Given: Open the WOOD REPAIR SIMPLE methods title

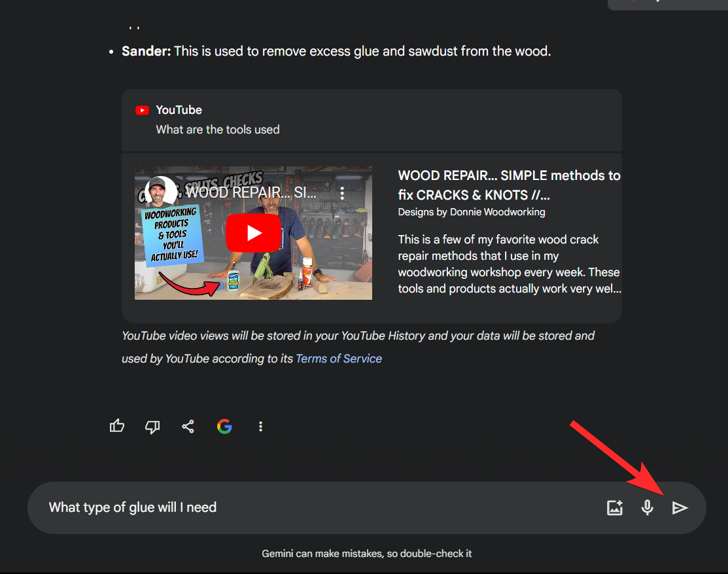Looking at the screenshot, I should pos(509,185).
